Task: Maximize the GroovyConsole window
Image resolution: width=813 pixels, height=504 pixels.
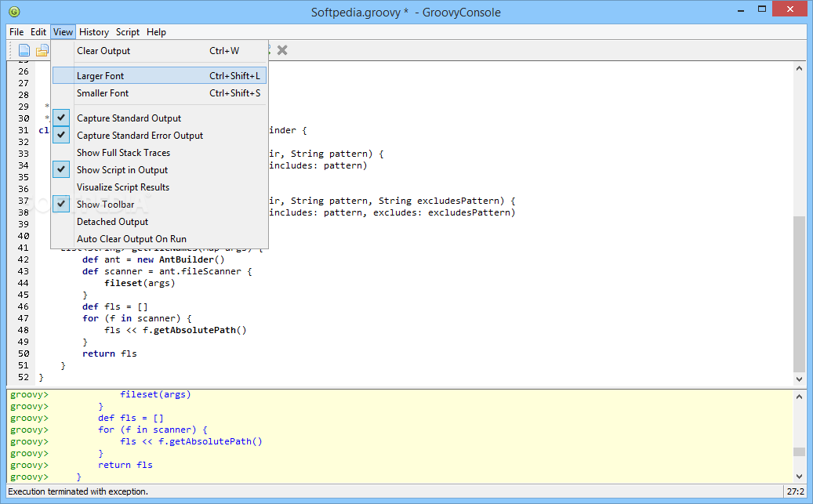Action: tap(762, 9)
